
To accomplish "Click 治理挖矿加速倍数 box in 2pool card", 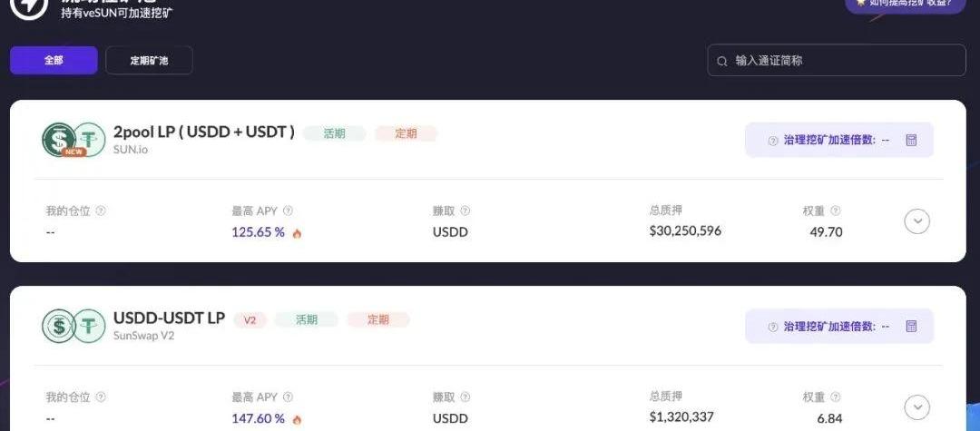I will pos(838,140).
